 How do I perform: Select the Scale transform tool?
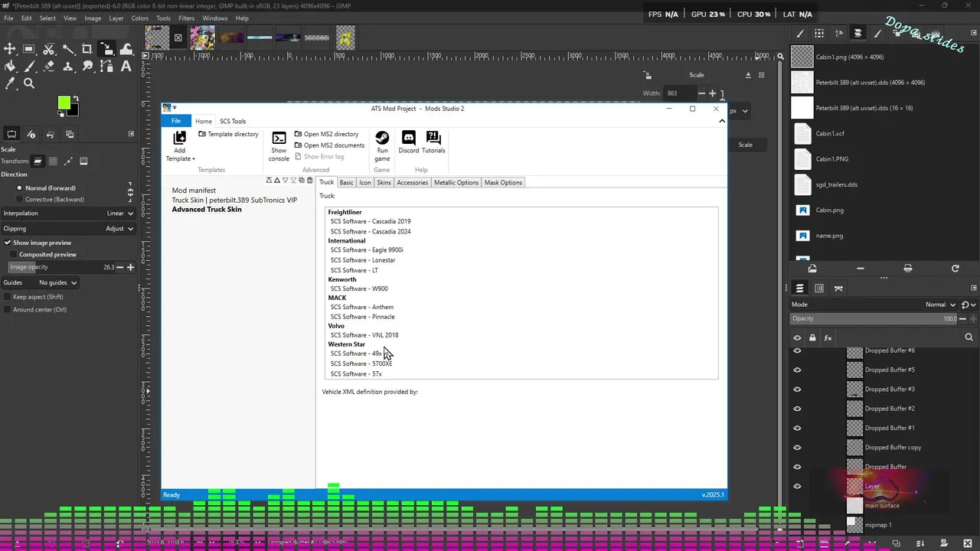pyautogui.click(x=107, y=49)
